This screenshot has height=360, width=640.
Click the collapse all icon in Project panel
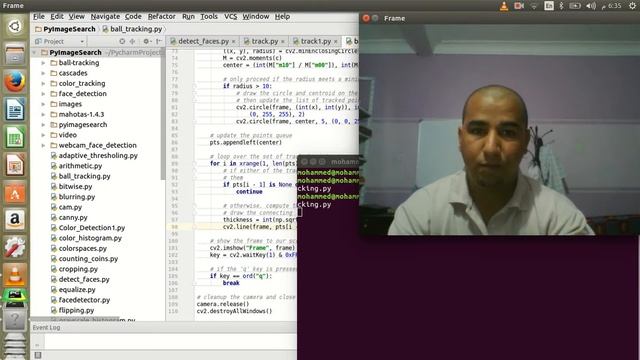click(x=132, y=41)
